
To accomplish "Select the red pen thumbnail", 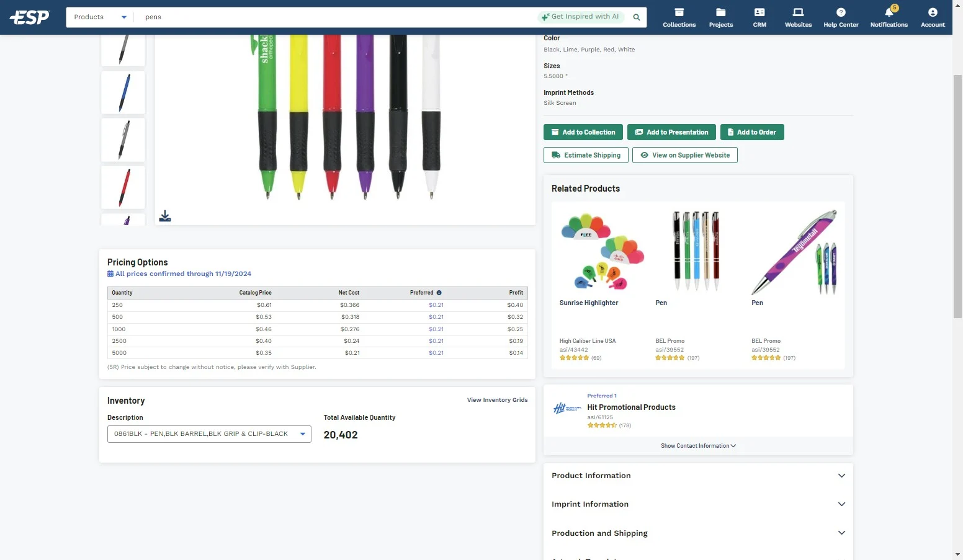I will pos(123,187).
